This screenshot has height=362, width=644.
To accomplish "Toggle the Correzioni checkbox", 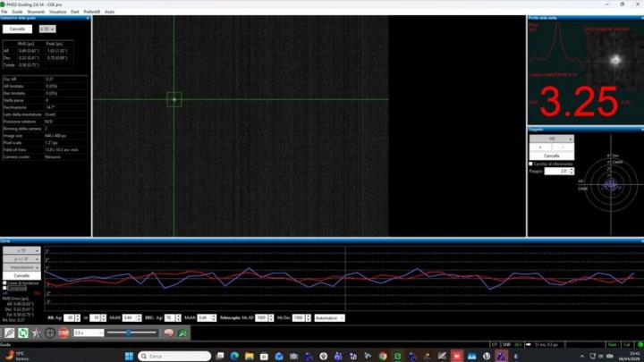I will [x=4, y=288].
